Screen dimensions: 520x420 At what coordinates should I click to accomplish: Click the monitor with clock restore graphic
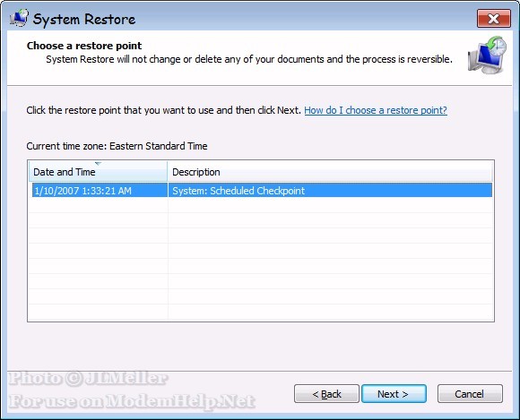(487, 56)
